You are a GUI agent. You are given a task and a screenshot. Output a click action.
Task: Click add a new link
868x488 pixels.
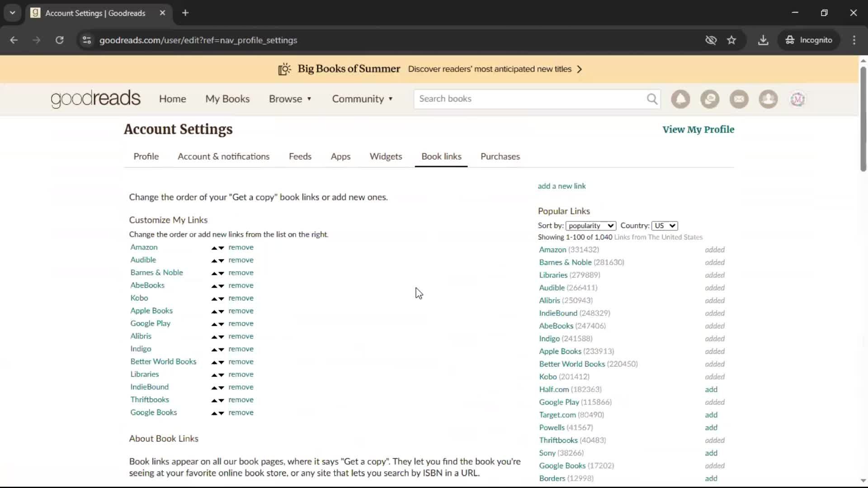coord(561,186)
